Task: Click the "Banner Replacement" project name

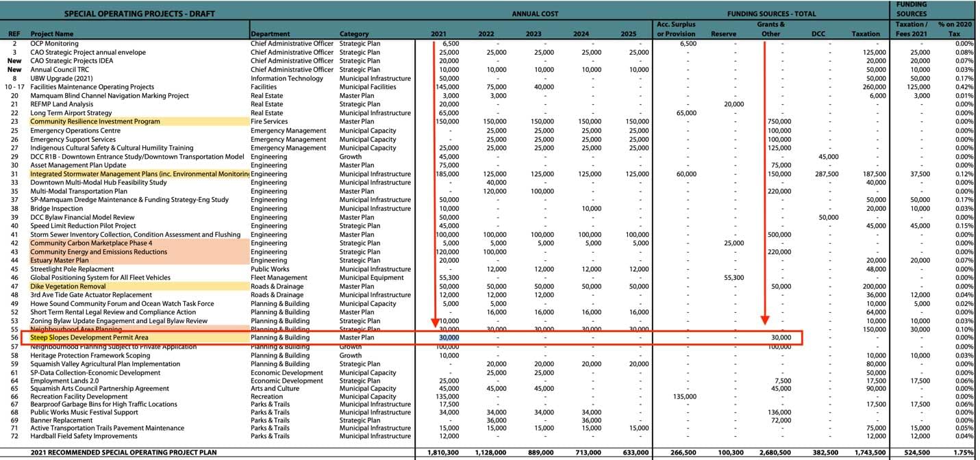Action: click(60, 420)
